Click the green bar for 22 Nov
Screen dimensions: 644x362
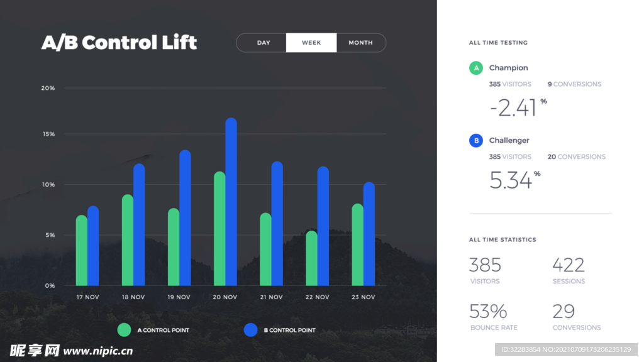pyautogui.click(x=312, y=259)
